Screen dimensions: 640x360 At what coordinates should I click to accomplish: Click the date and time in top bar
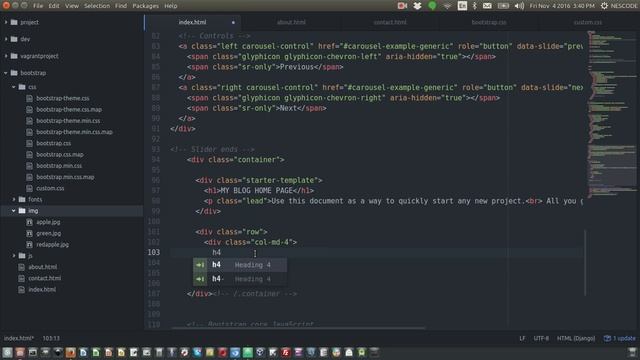[x=562, y=6]
